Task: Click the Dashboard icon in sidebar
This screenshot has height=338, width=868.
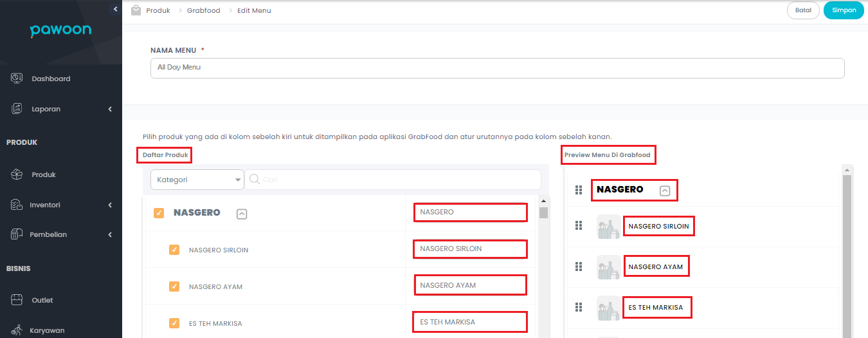Action: click(17, 78)
